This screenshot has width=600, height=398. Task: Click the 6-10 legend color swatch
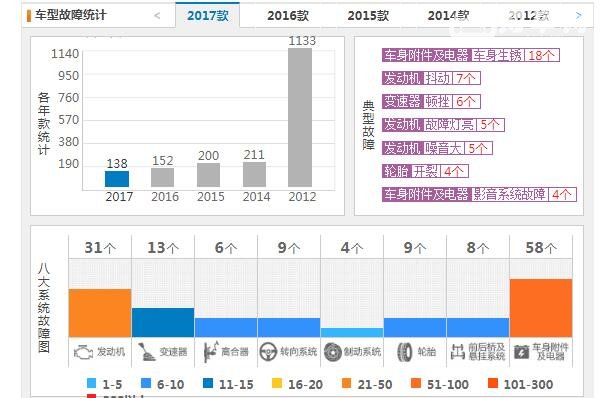pyautogui.click(x=146, y=383)
